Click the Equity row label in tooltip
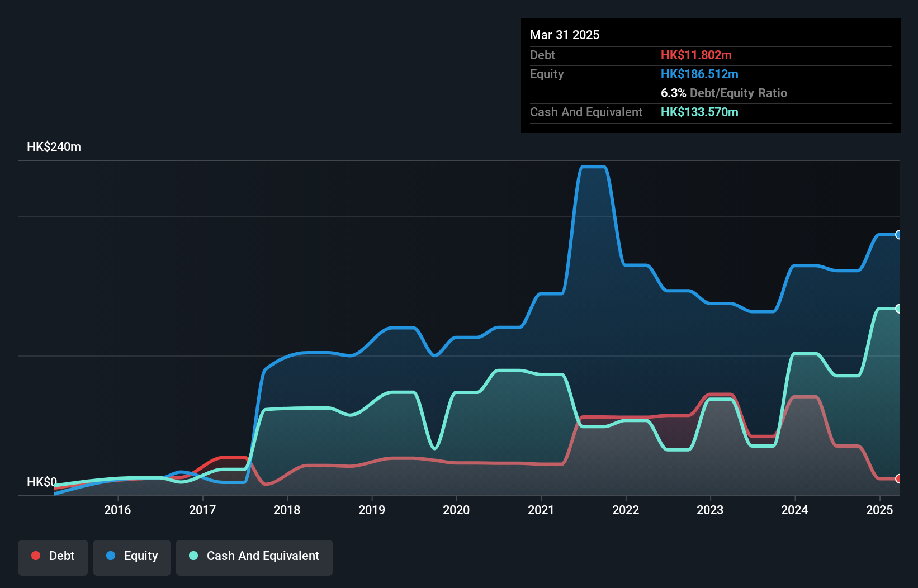 [547, 74]
